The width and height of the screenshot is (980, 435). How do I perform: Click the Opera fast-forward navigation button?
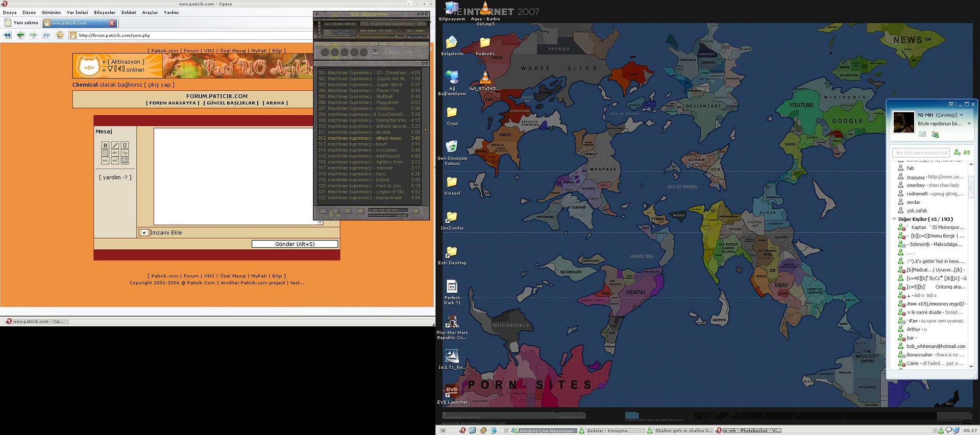pos(46,35)
